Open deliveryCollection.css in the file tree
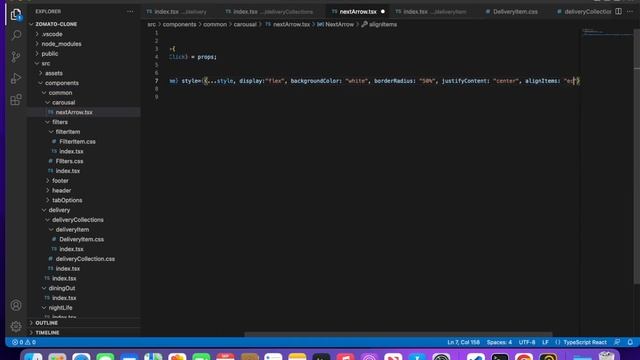Viewport: 640px width, 360px height. 85,259
